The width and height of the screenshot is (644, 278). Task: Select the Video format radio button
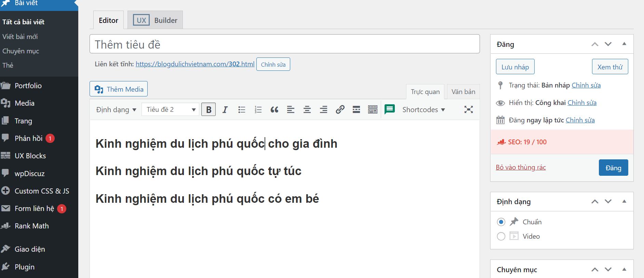pyautogui.click(x=501, y=236)
